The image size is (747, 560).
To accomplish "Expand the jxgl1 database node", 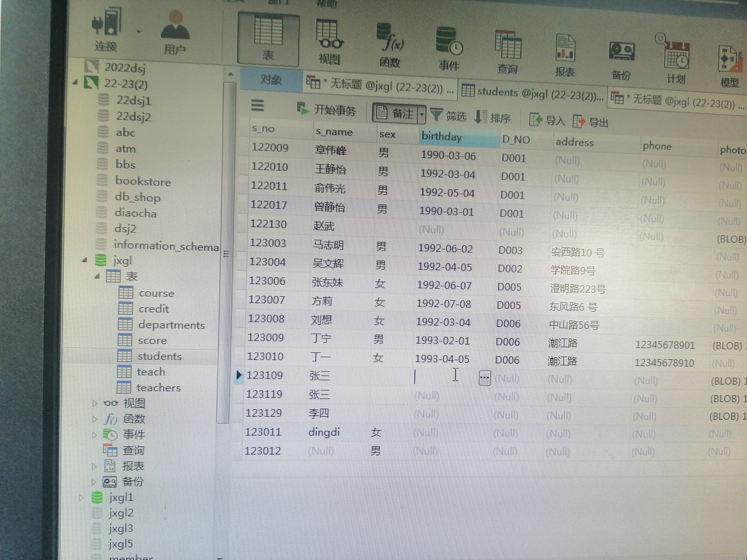I will coord(81,497).
